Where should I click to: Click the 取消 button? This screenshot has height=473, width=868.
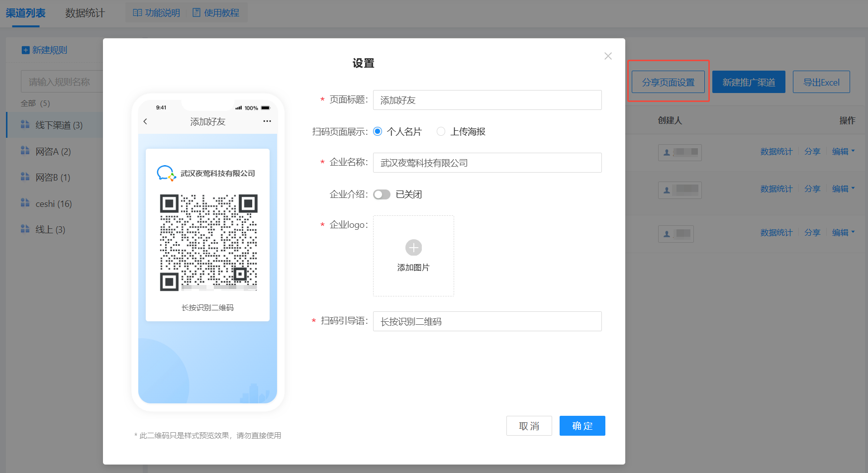[529, 426]
